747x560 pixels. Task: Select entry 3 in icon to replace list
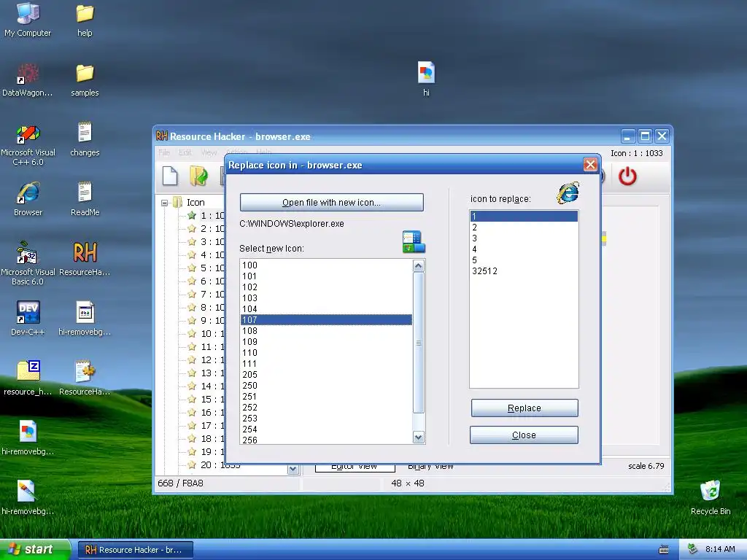524,238
